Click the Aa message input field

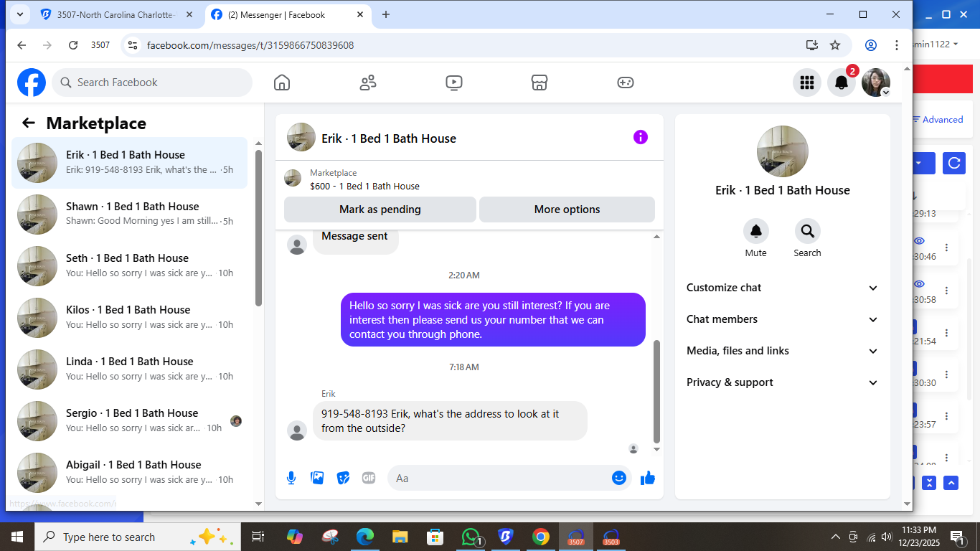point(499,478)
